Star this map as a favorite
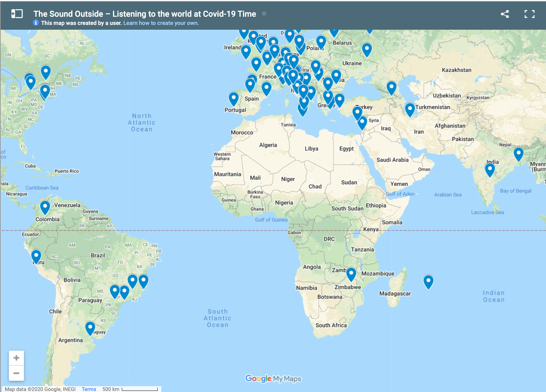The height and width of the screenshot is (392, 546). [x=264, y=14]
